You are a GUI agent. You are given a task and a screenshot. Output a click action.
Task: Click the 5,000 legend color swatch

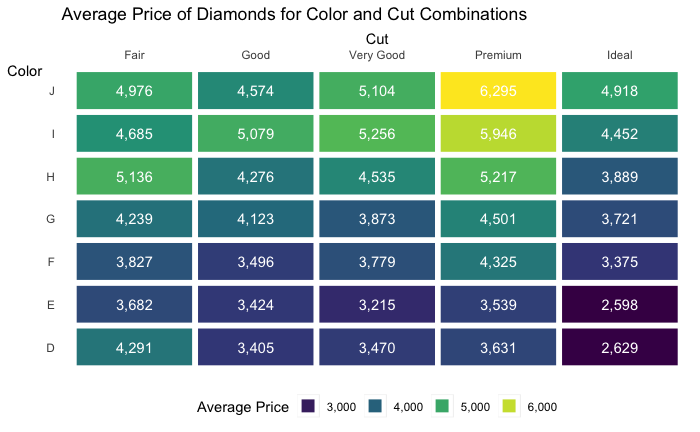[442, 406]
